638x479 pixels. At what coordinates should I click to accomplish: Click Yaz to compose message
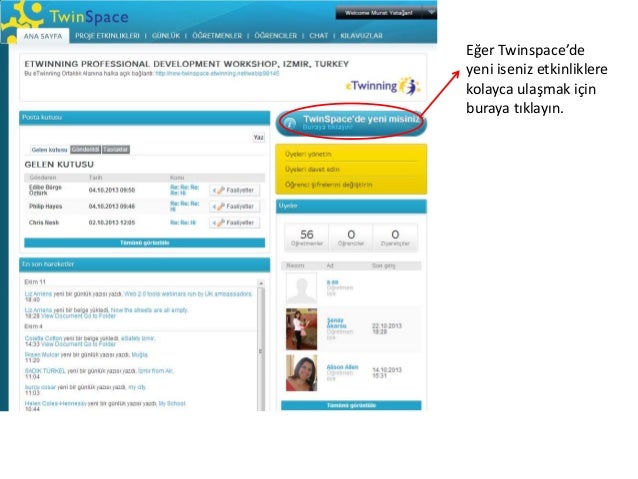259,138
